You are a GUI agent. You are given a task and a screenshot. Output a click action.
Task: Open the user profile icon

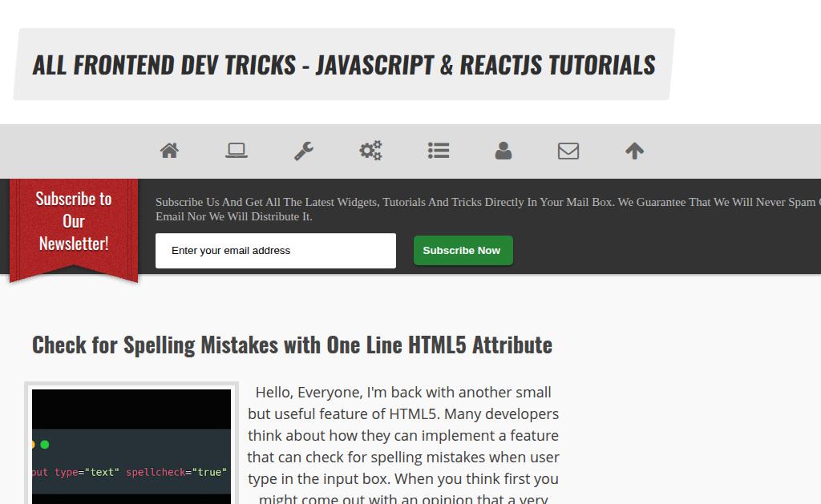point(504,151)
